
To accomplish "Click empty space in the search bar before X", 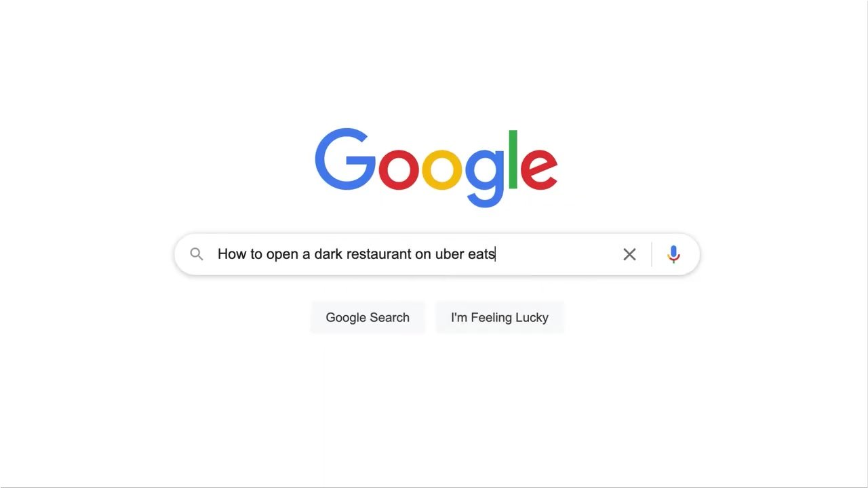I will [556, 254].
